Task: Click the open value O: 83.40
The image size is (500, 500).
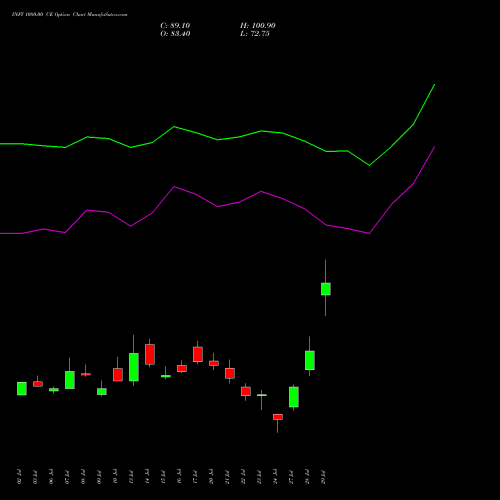Action: pyautogui.click(x=175, y=34)
